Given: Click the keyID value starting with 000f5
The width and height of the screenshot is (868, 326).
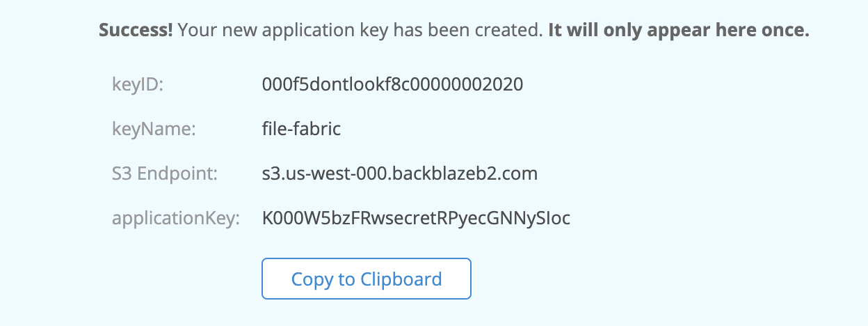Looking at the screenshot, I should pyautogui.click(x=392, y=85).
